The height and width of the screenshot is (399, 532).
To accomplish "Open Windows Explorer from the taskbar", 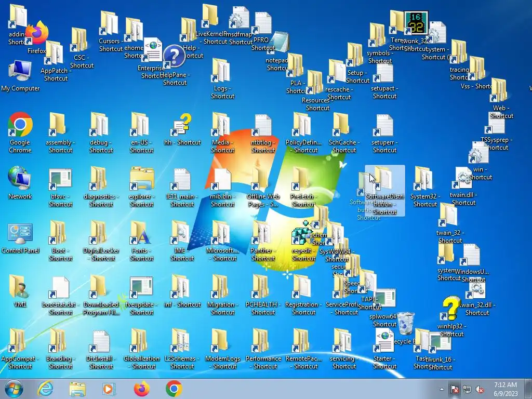I will pyautogui.click(x=77, y=389).
